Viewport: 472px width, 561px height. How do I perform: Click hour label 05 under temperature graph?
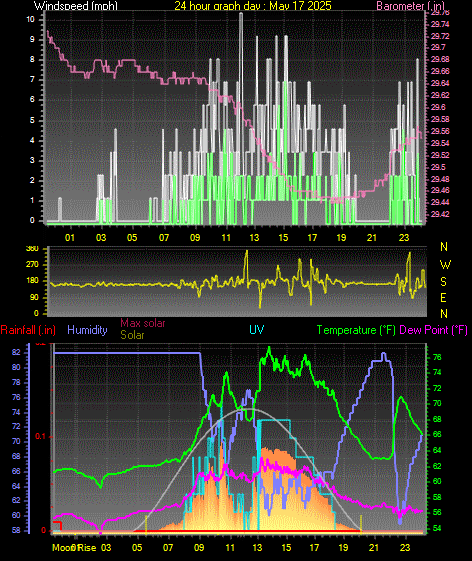137,548
